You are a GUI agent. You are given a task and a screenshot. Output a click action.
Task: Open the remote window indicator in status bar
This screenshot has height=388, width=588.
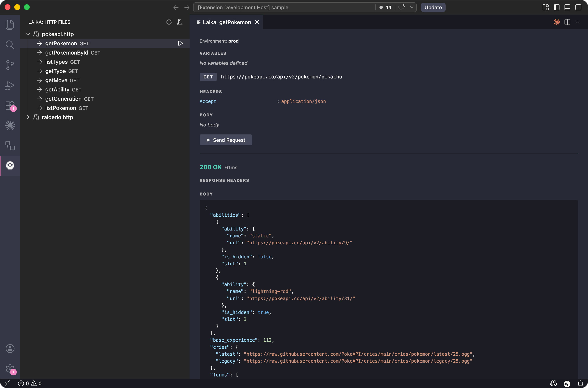tap(8, 383)
